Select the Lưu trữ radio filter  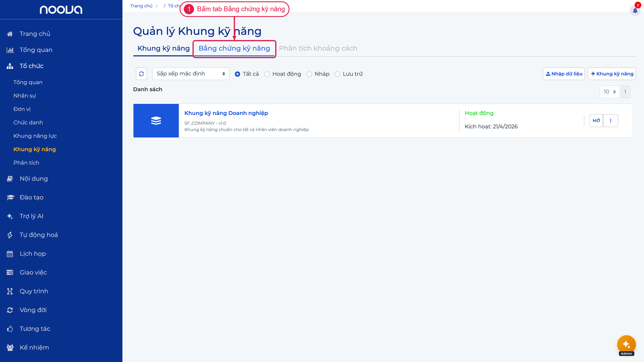point(337,74)
